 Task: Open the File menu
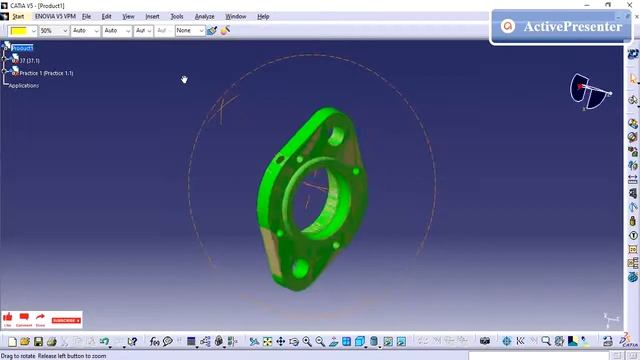click(87, 17)
